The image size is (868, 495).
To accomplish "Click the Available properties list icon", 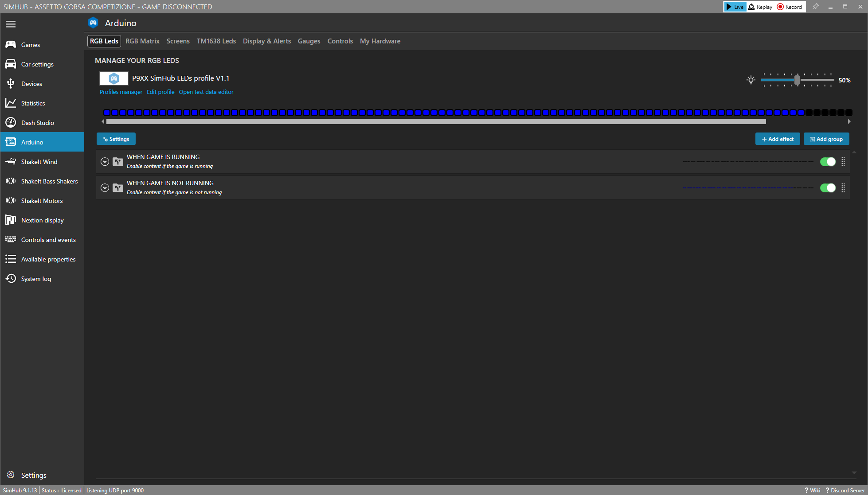I will 11,259.
